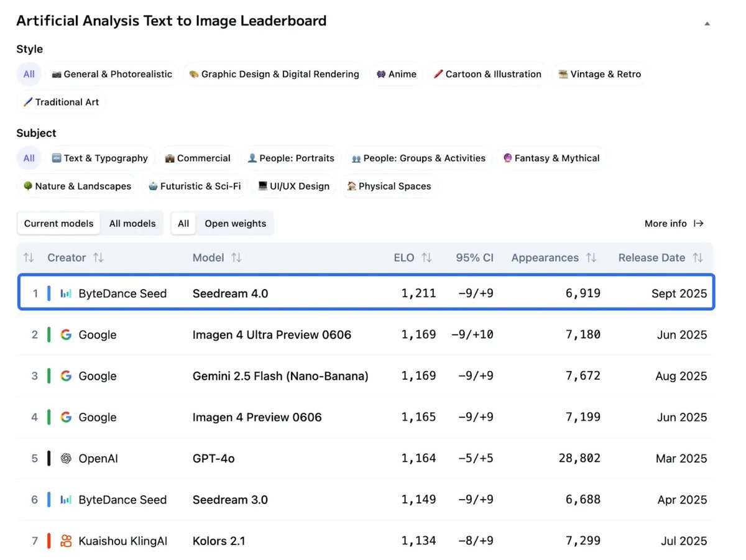Sort by Appearances column arrows
This screenshot has height=560, width=746.
pos(591,257)
